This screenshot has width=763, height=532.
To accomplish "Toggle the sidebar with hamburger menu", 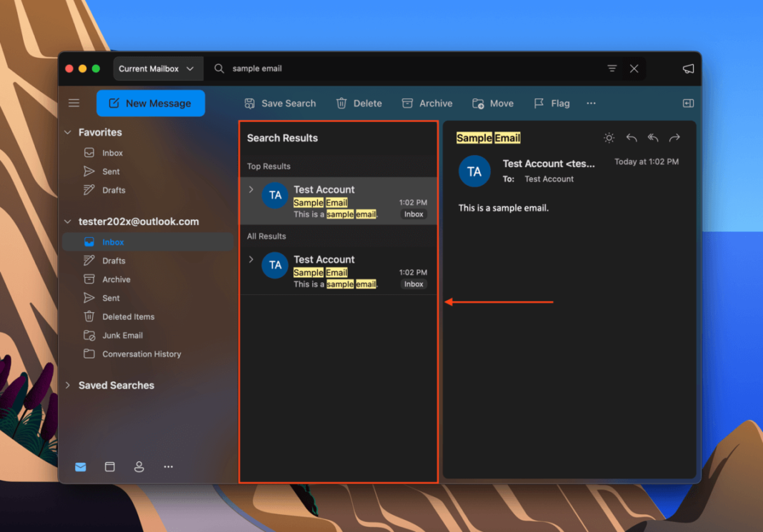I will (x=74, y=104).
